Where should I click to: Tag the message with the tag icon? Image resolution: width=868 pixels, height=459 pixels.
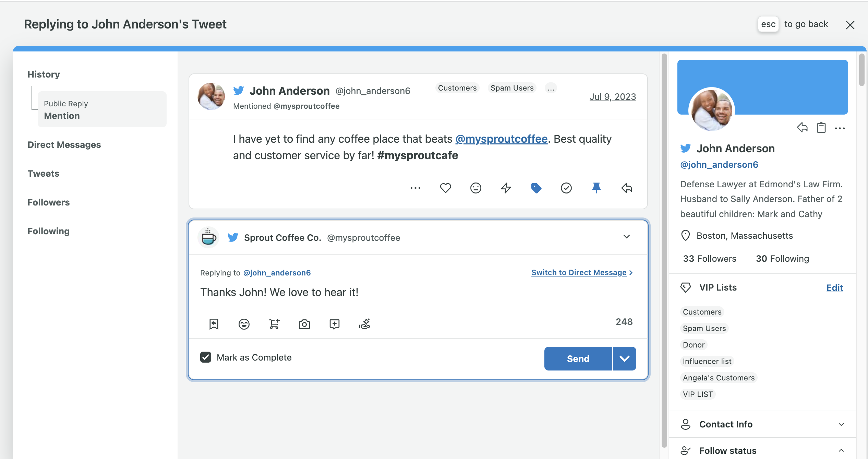point(536,188)
